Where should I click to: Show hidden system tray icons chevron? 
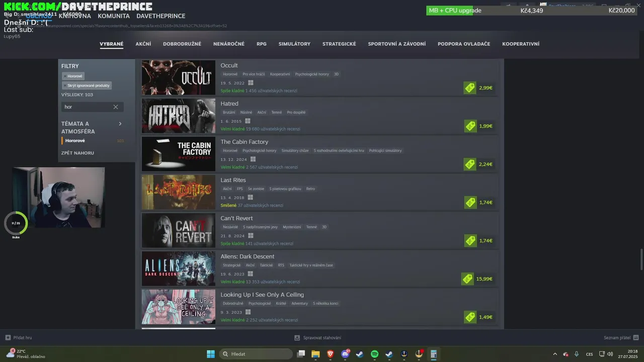pos(555,354)
